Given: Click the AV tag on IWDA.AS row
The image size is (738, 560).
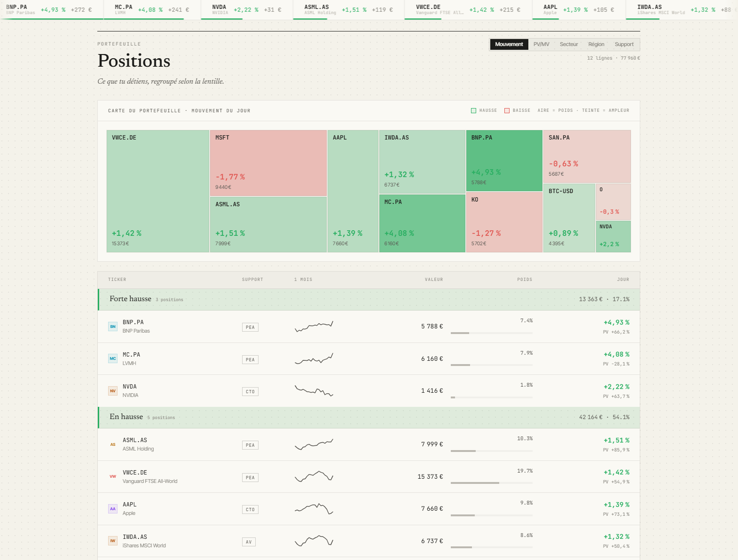Looking at the screenshot, I should pyautogui.click(x=249, y=542).
